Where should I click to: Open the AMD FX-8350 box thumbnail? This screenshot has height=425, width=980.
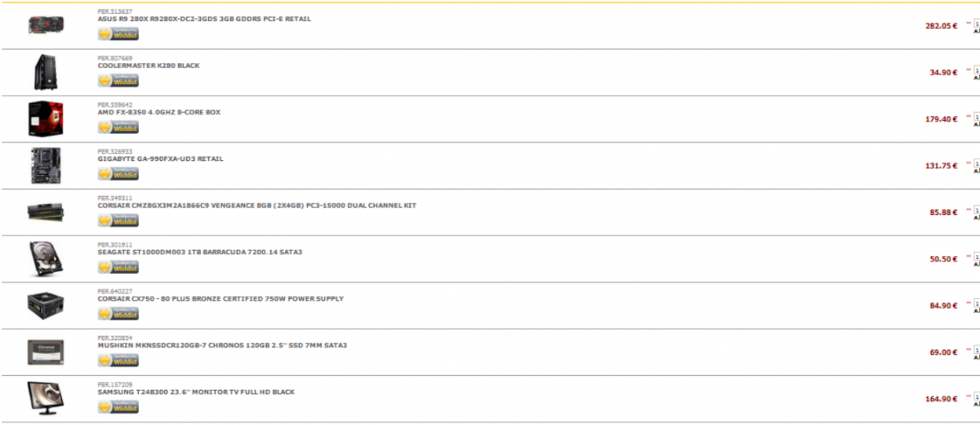(46, 119)
